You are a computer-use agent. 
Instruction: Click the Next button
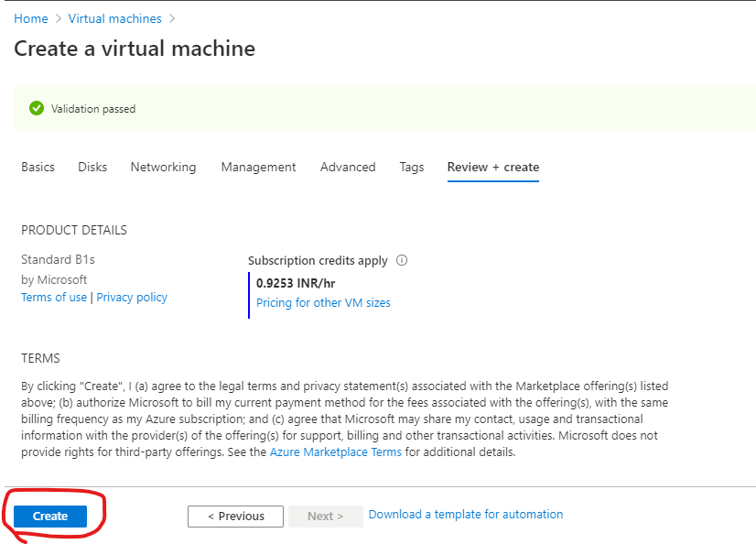click(x=325, y=516)
